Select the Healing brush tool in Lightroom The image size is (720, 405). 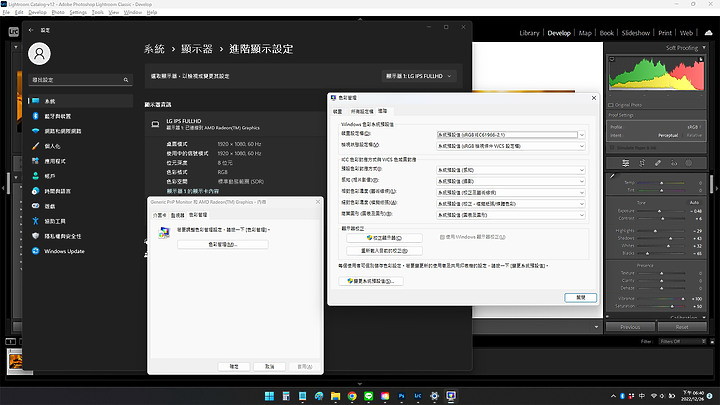[x=658, y=163]
